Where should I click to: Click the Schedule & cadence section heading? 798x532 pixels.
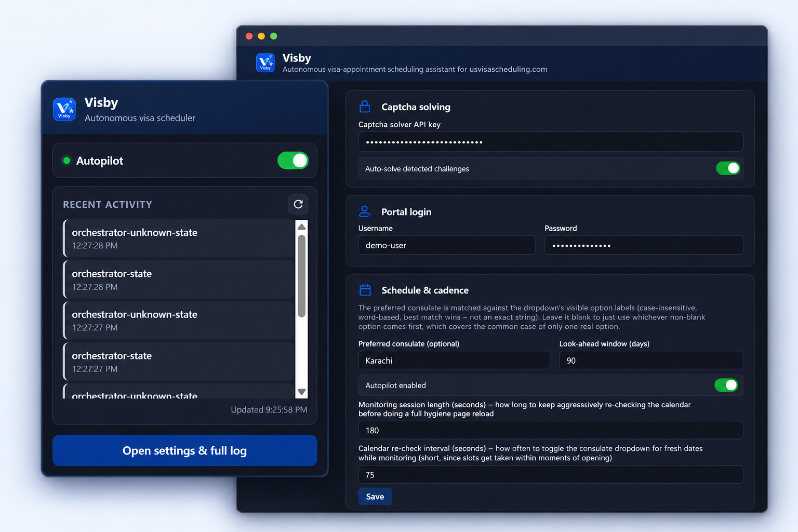(x=425, y=290)
